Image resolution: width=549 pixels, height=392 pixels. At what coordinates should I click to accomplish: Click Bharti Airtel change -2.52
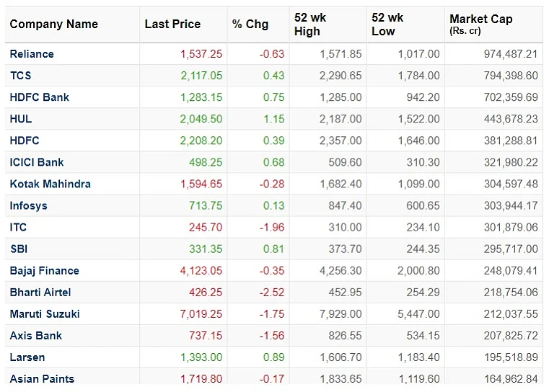click(272, 293)
